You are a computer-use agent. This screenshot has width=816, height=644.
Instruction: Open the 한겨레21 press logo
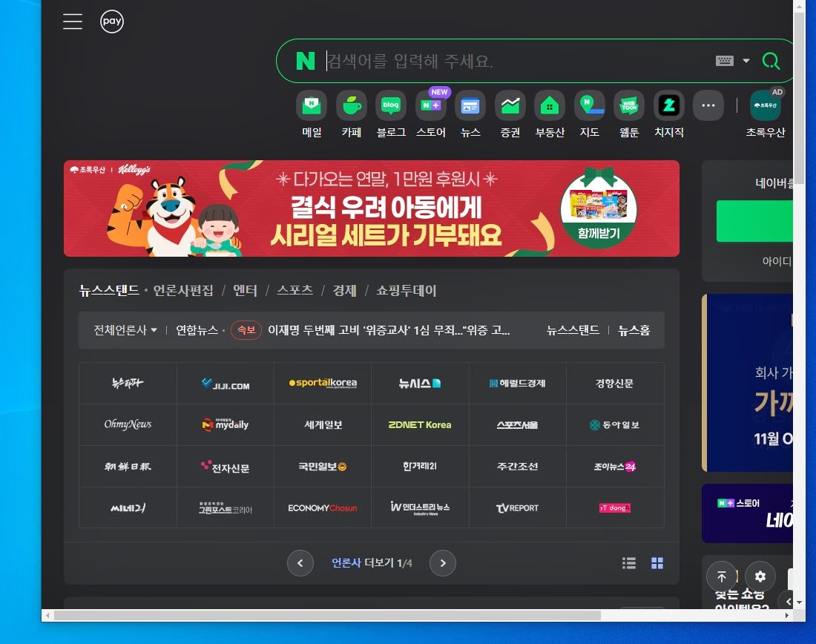coord(420,467)
